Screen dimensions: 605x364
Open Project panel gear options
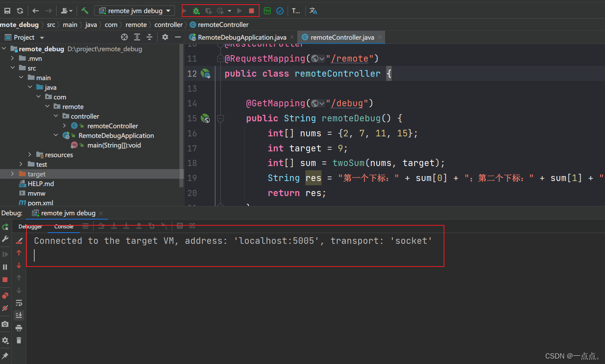(x=165, y=37)
